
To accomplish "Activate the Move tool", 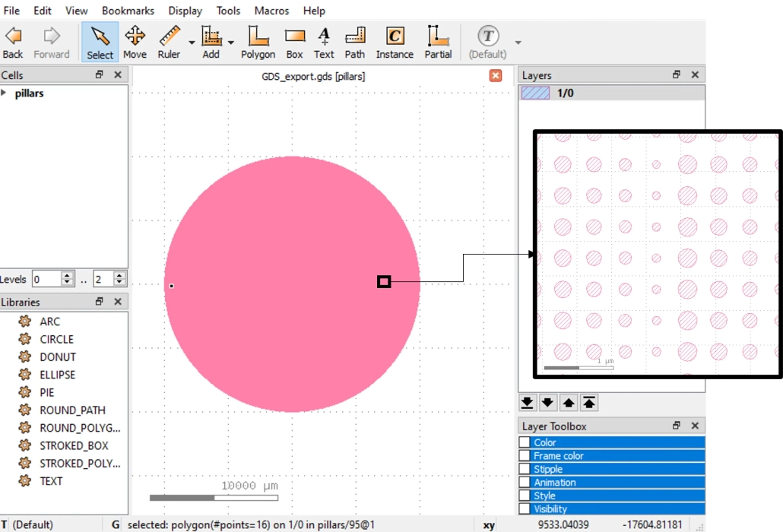I will [135, 42].
